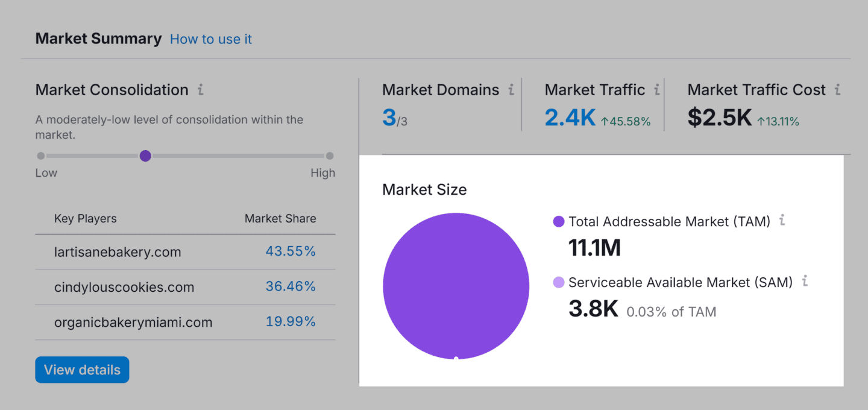Click the 36.46% market share value
This screenshot has width=868, height=410.
291,286
